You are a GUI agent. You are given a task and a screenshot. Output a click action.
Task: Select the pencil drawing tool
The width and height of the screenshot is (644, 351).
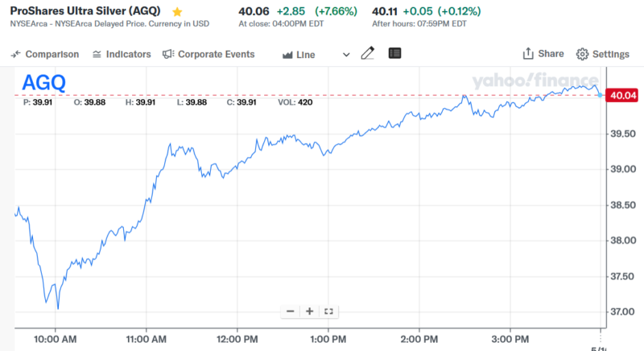point(368,53)
